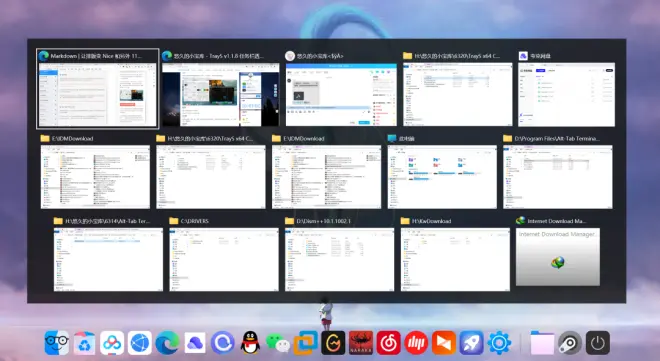
Task: Open the Recycle Bin dock icon
Action: (x=84, y=343)
